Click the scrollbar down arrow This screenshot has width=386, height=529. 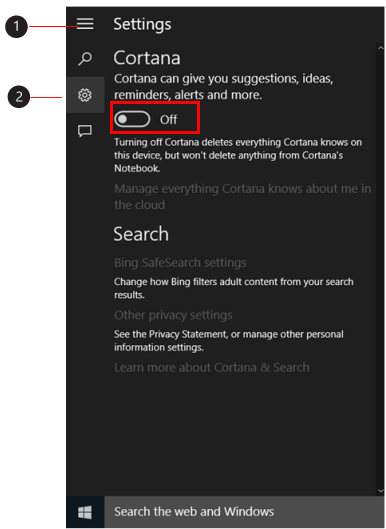381,490
